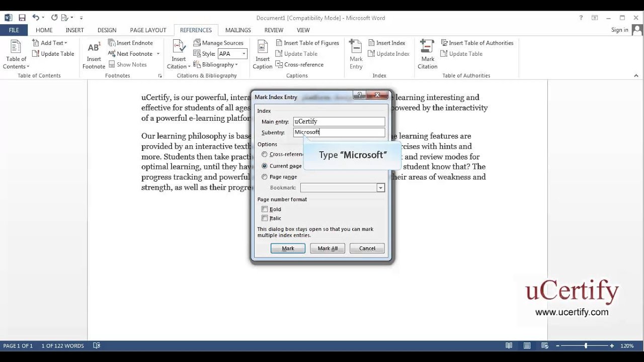Image resolution: width=644 pixels, height=362 pixels.
Task: Enable the Italic page number checkbox
Action: [x=265, y=218]
